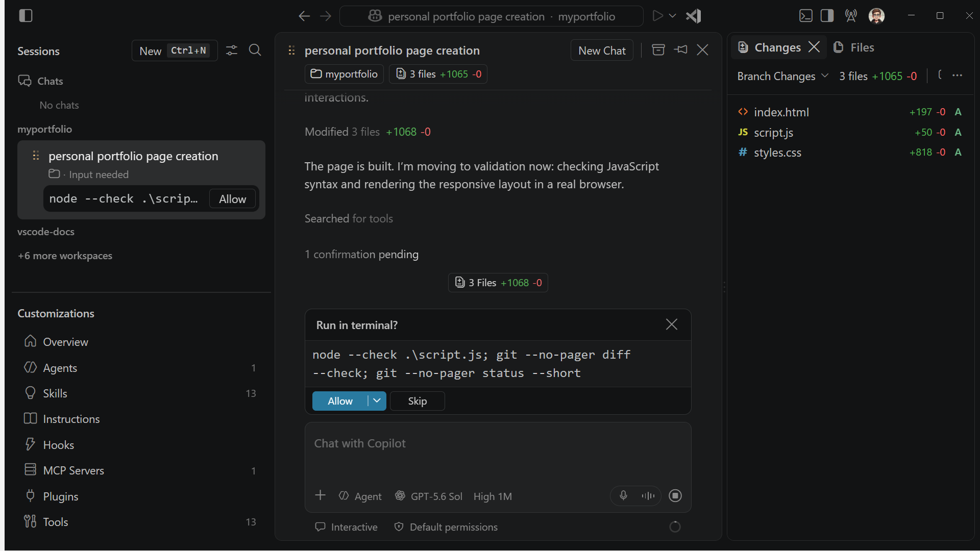980x551 pixels.
Task: Click the broadcast antenna icon
Action: (851, 16)
